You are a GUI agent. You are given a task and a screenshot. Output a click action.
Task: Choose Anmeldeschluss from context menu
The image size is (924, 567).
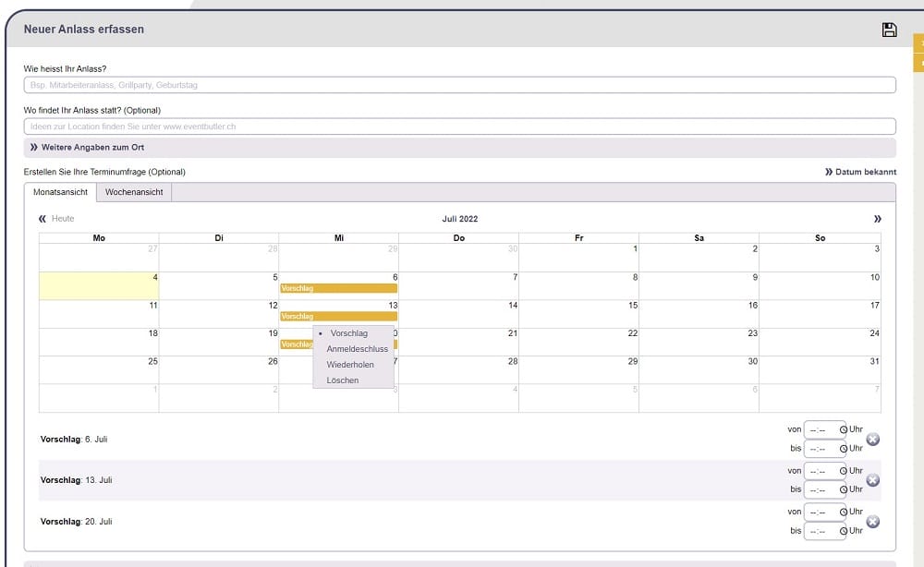coord(357,349)
